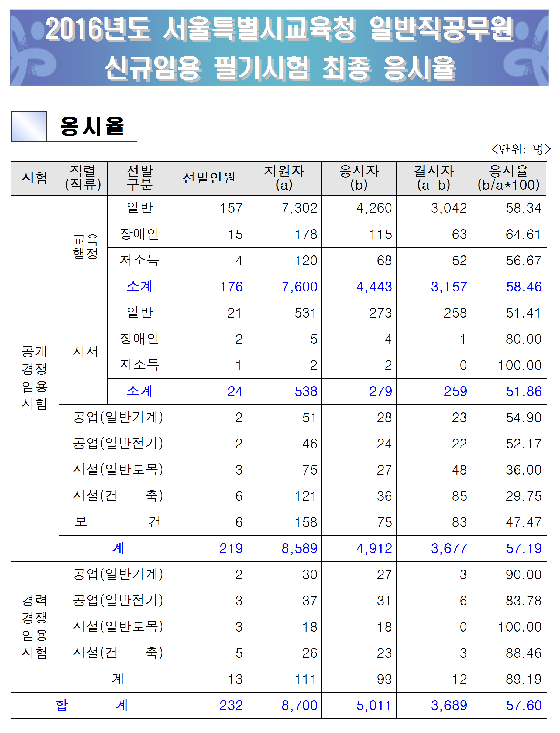The width and height of the screenshot is (560, 733).
Task: Select grand total '232'
Action: coord(231,706)
